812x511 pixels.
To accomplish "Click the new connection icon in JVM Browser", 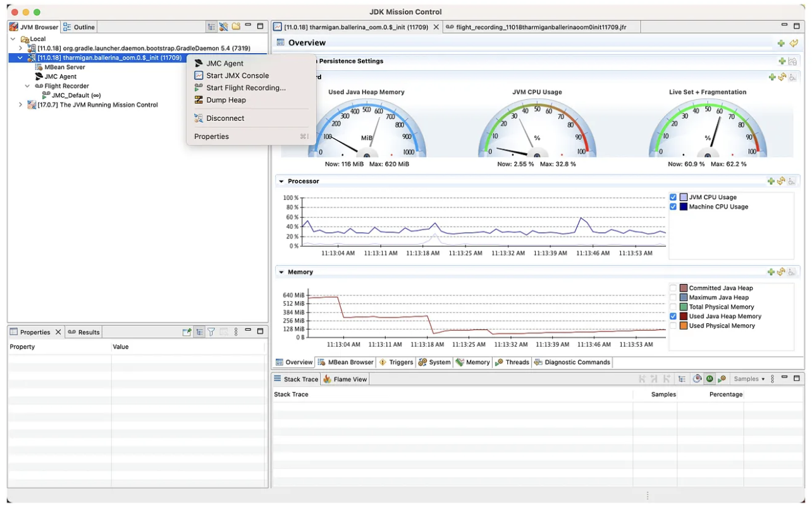I will [x=223, y=27].
